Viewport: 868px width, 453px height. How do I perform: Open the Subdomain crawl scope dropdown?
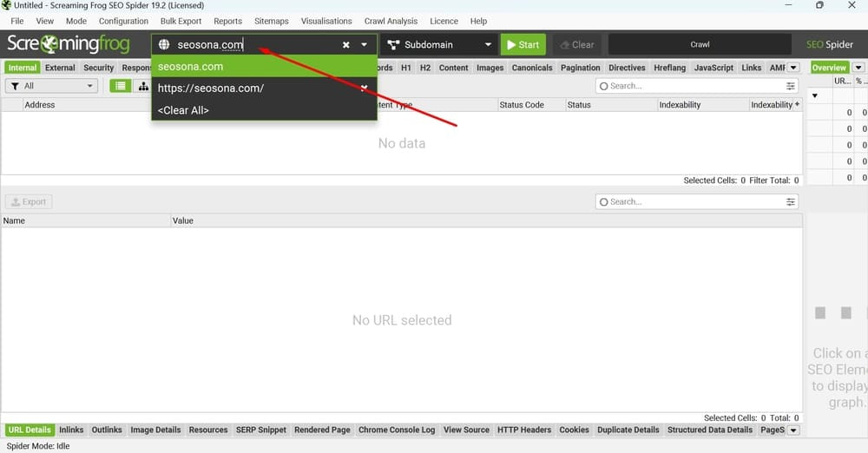pyautogui.click(x=439, y=45)
